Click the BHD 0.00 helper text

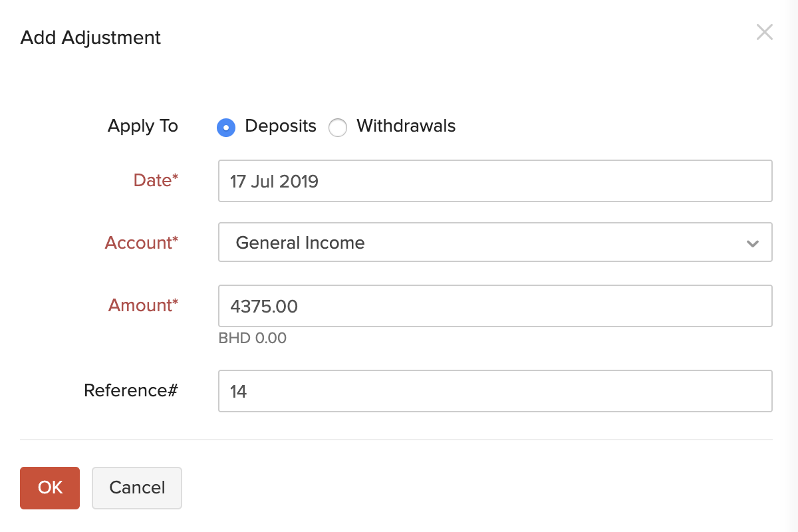click(253, 338)
